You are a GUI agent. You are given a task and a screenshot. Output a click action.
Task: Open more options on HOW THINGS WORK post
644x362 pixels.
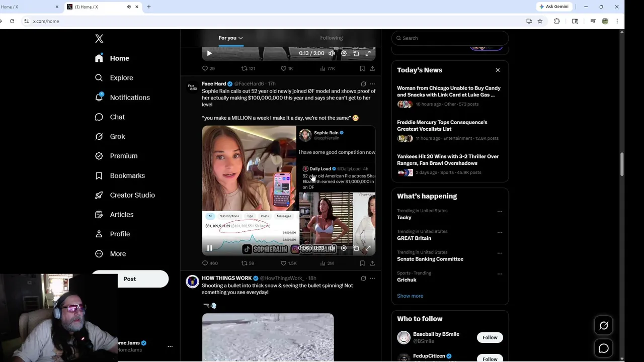(372, 278)
